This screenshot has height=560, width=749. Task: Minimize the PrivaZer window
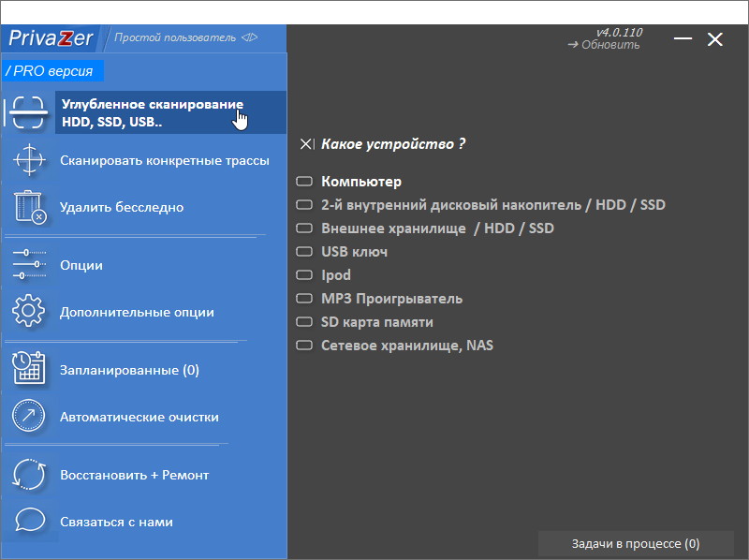point(683,38)
